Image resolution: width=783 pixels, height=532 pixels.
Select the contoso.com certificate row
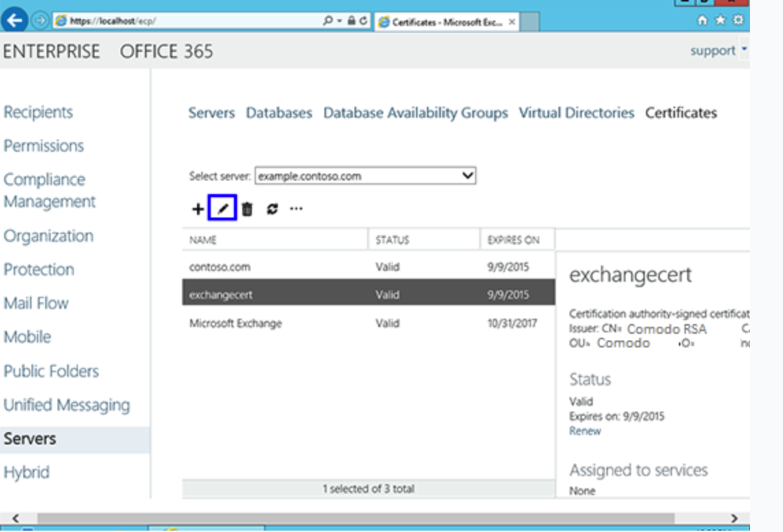[x=368, y=267]
